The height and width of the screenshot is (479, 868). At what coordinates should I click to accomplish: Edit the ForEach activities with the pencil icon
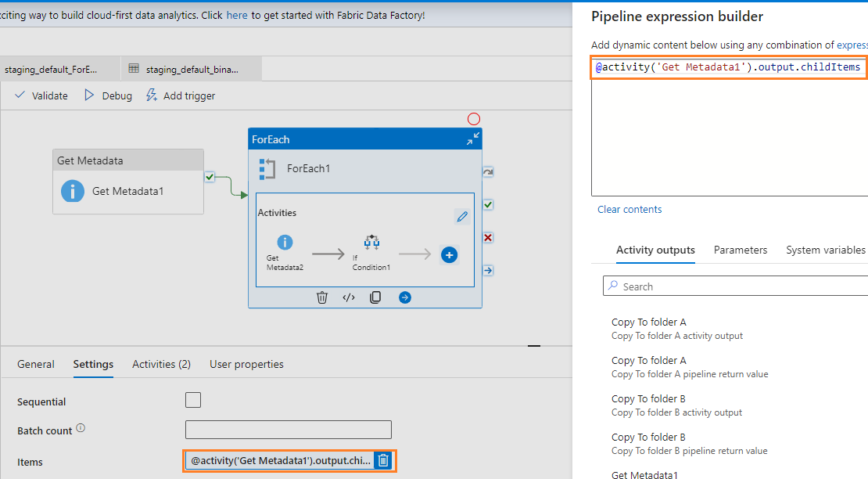[462, 217]
